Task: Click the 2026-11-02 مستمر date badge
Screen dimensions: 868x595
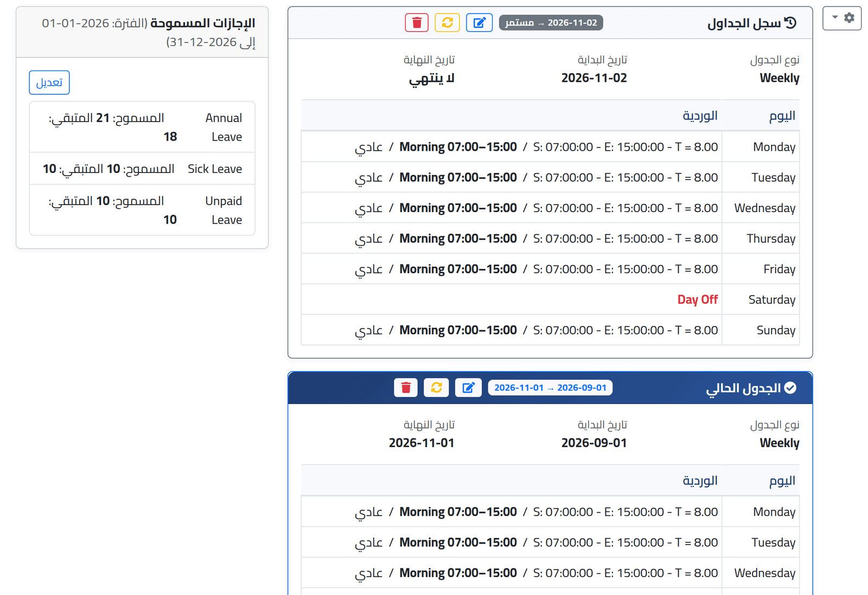Action: tap(551, 23)
